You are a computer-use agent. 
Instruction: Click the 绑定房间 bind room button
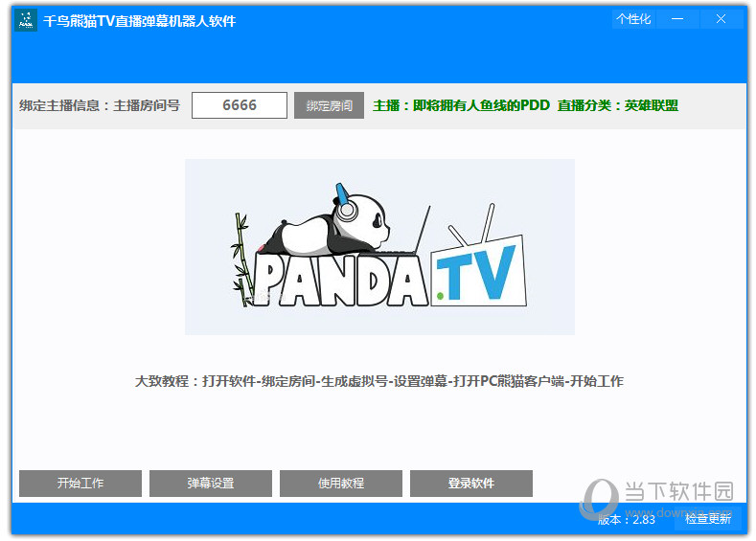(x=329, y=105)
